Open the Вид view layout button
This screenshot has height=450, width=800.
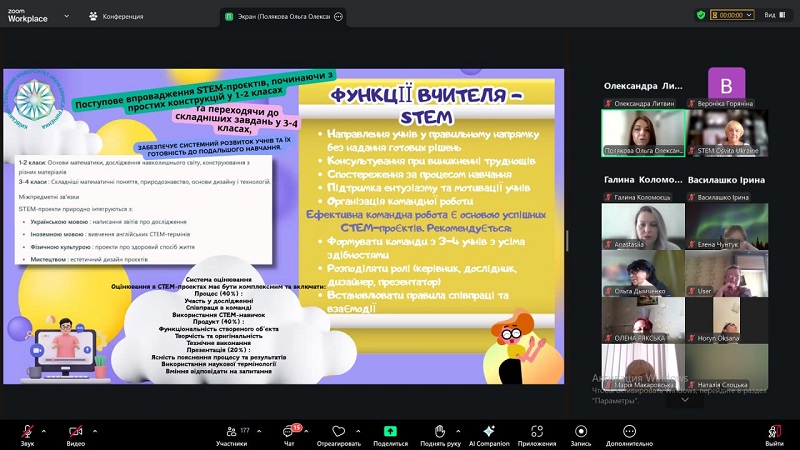(x=773, y=15)
